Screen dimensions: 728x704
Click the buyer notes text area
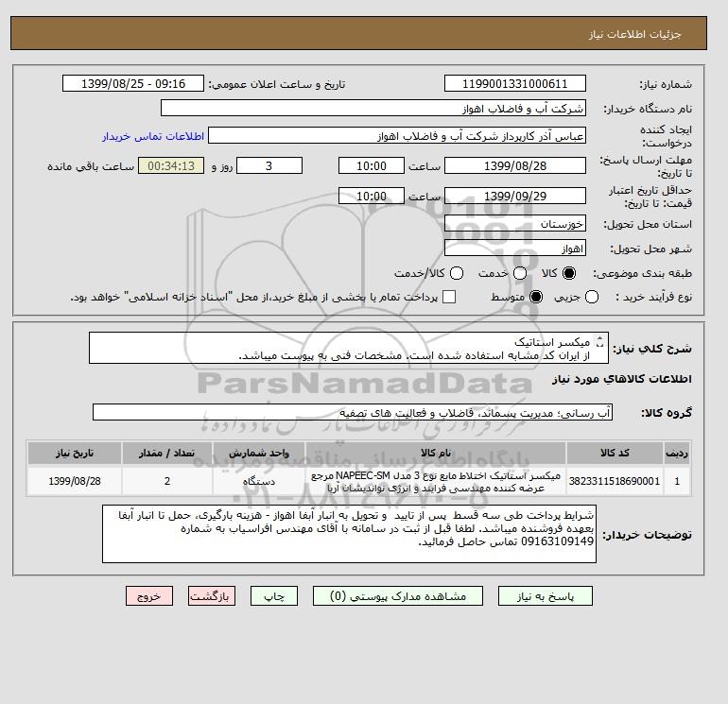(x=349, y=534)
